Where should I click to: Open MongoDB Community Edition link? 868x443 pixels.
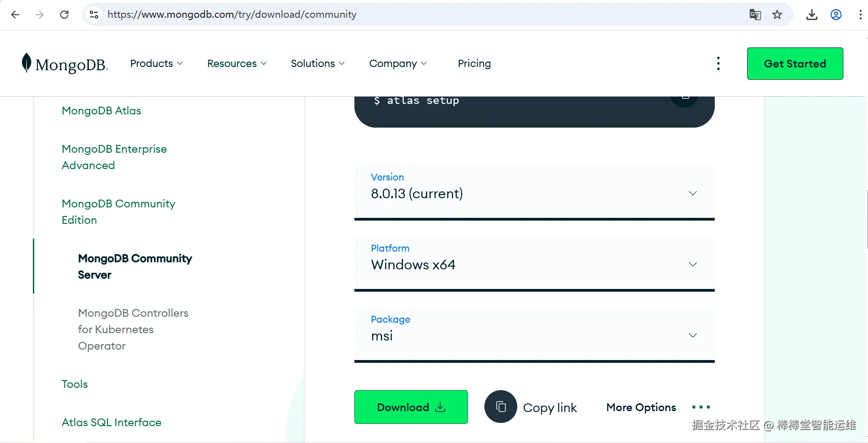click(118, 212)
